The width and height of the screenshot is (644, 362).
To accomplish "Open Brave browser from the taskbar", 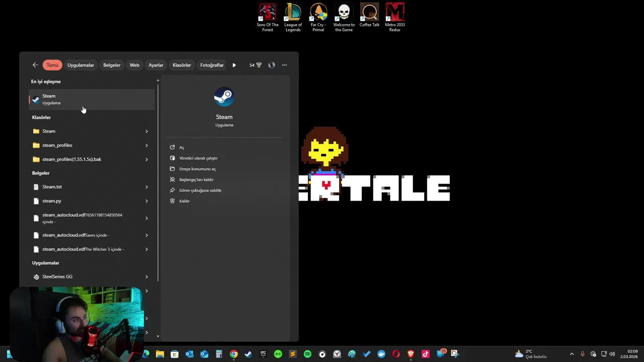I will [x=411, y=354].
